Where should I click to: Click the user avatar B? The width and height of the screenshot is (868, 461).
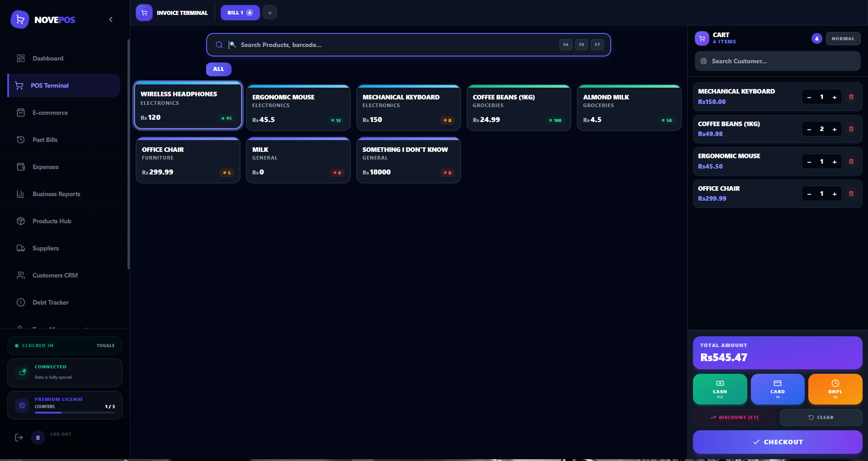click(x=38, y=437)
